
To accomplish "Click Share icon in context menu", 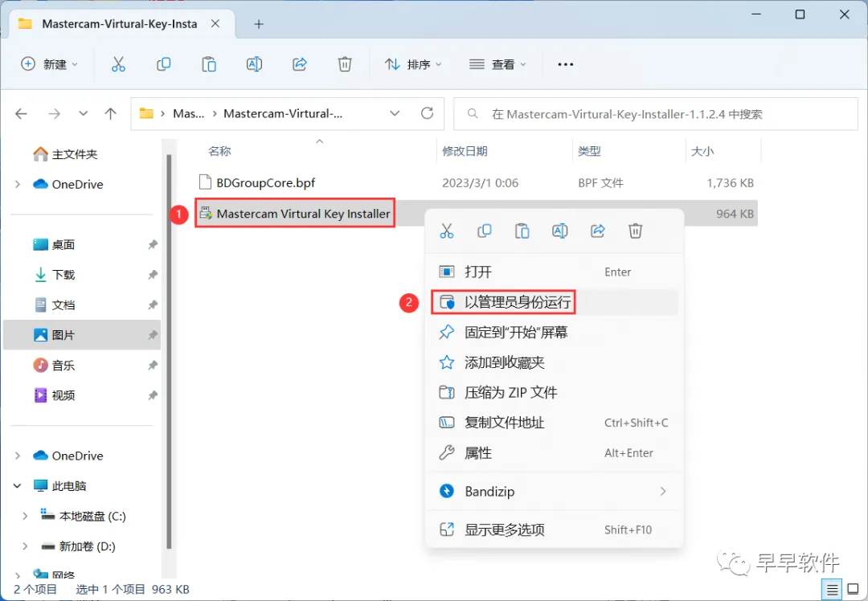I will [598, 231].
